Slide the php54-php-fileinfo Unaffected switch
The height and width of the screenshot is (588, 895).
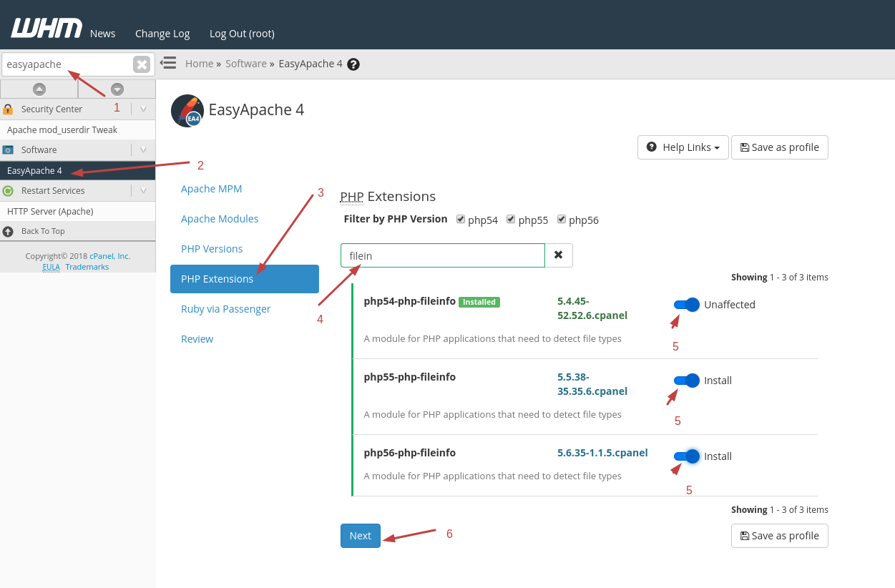click(685, 304)
